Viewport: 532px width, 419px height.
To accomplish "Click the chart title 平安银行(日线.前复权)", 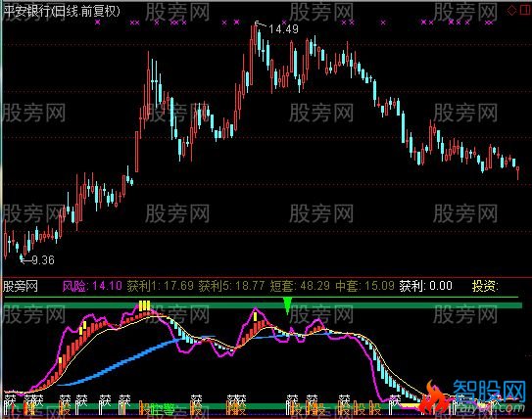I will pyautogui.click(x=62, y=11).
